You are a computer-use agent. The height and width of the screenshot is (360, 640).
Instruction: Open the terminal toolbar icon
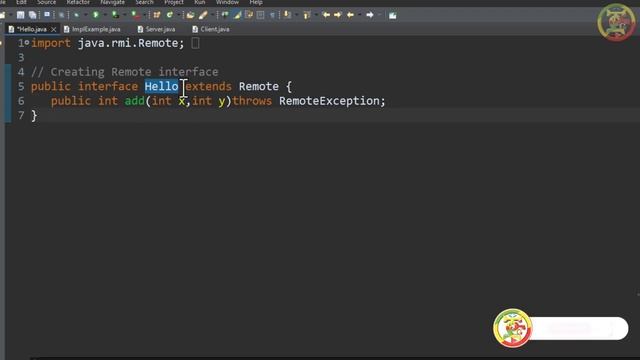point(47,15)
